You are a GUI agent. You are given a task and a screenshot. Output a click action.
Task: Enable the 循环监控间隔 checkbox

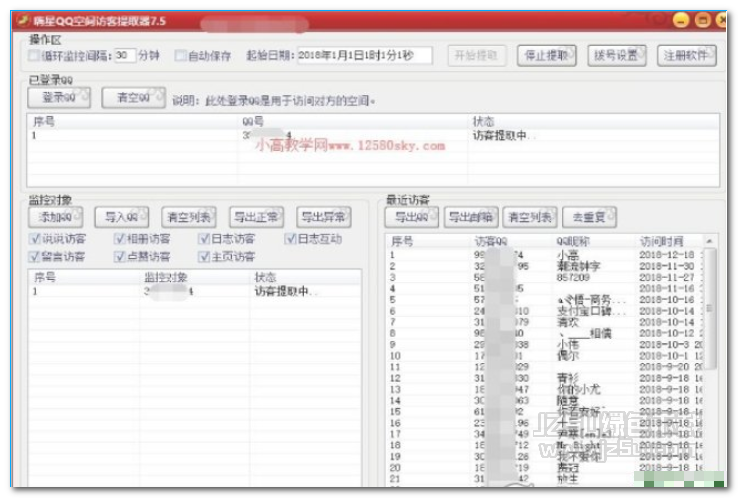click(x=33, y=56)
